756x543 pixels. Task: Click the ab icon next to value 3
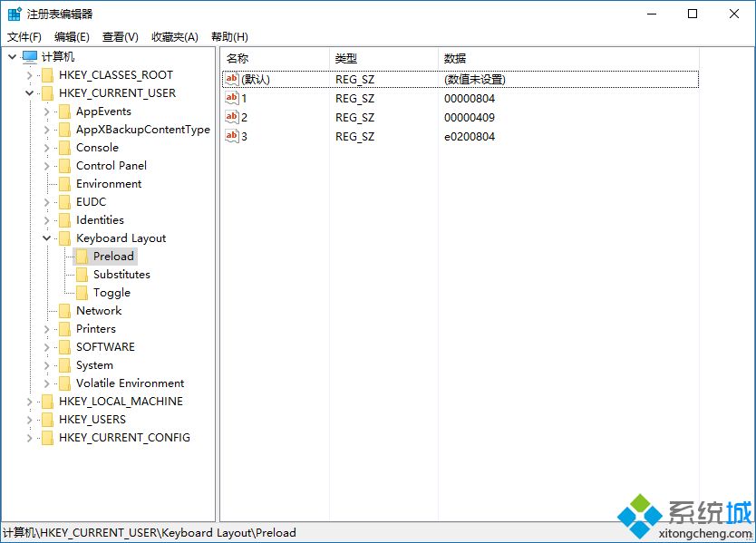[231, 136]
